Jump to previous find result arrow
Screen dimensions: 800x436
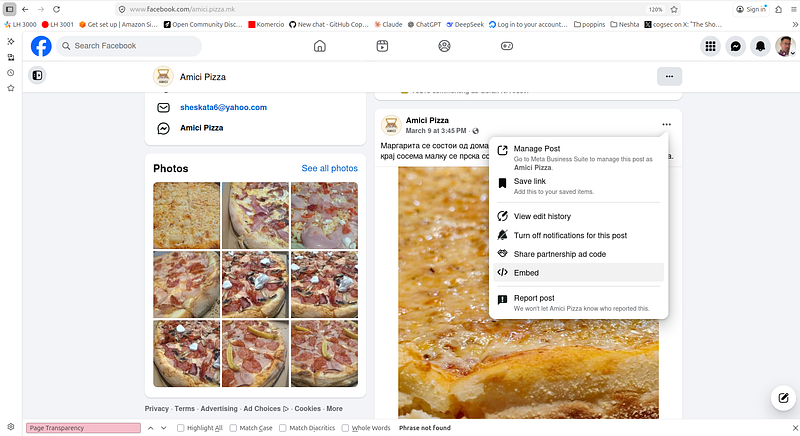[150, 428]
